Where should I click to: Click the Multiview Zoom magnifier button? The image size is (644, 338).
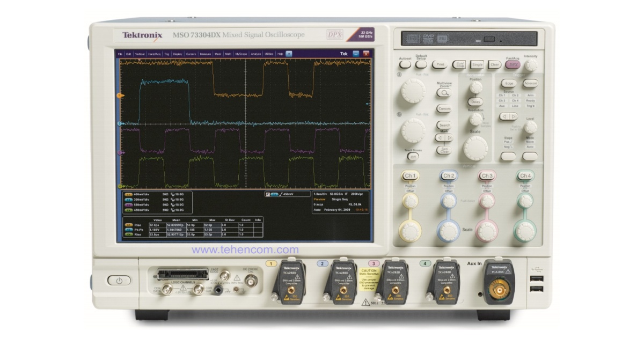[444, 92]
